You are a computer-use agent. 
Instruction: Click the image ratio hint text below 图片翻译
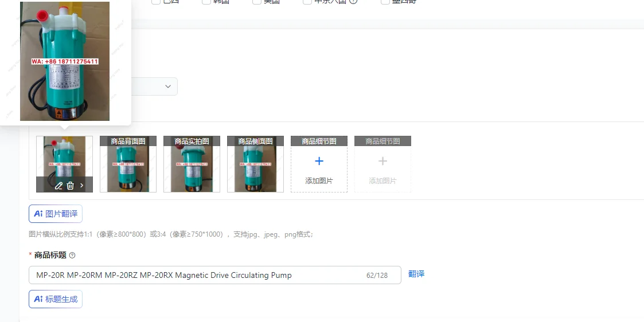171,235
